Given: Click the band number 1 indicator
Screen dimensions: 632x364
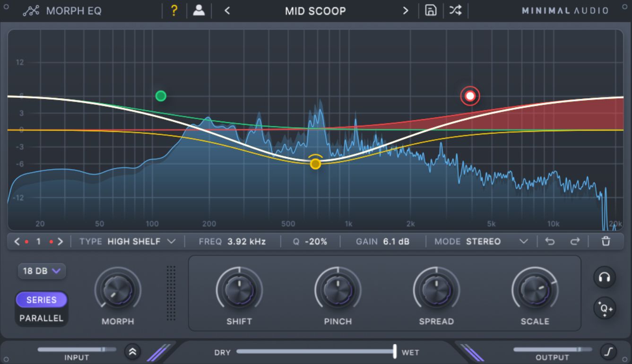Looking at the screenshot, I should point(38,242).
